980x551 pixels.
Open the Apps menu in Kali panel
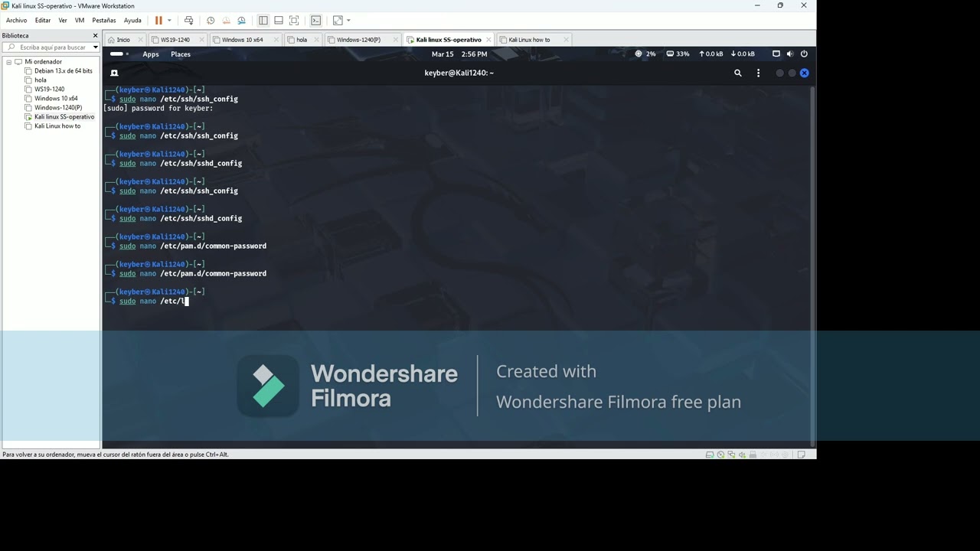[x=151, y=54]
